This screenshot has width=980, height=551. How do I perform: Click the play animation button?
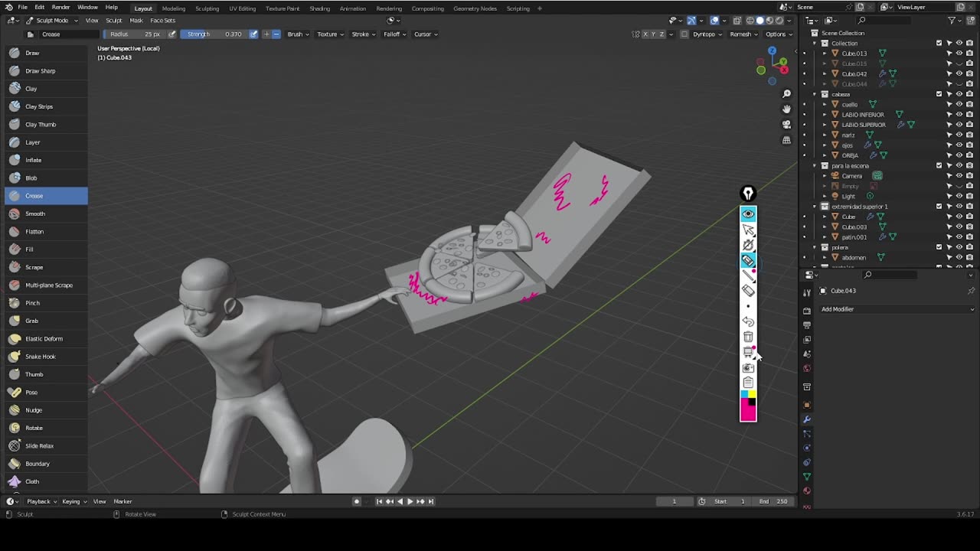click(x=410, y=501)
